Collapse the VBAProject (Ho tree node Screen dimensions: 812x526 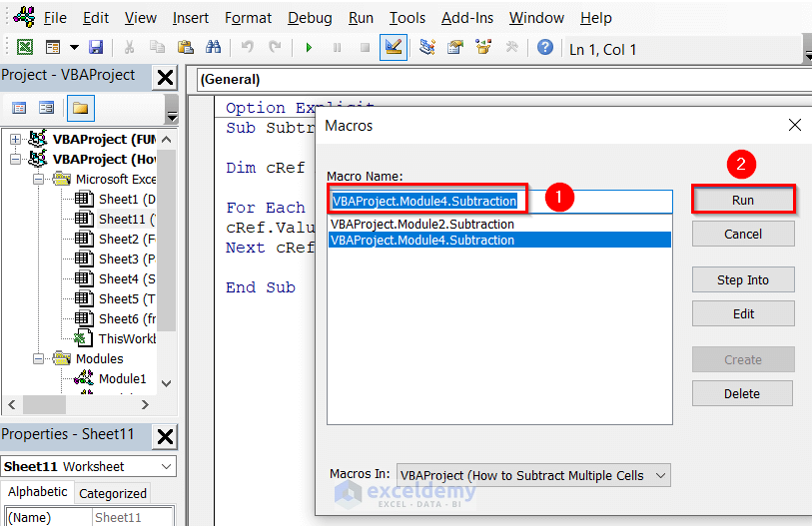16,159
